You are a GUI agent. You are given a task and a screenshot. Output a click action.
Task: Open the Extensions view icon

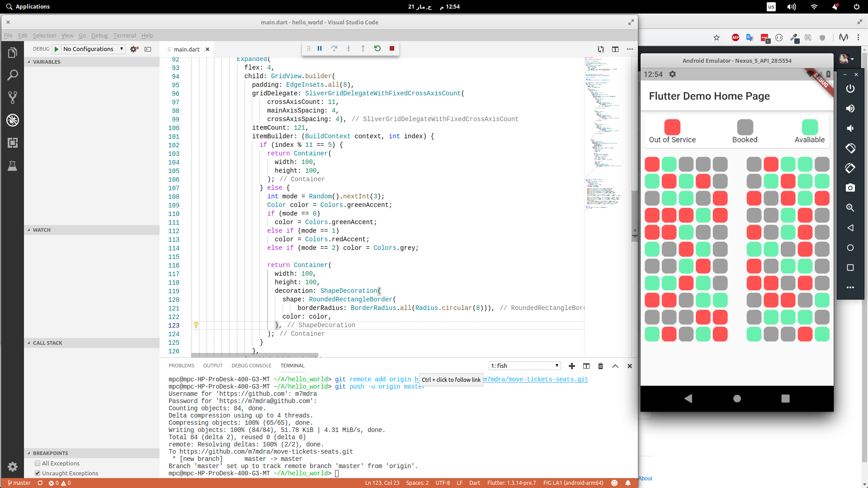13,143
